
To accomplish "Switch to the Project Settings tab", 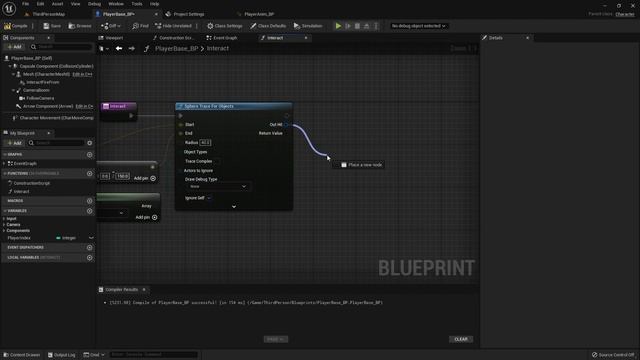I will click(x=189, y=14).
